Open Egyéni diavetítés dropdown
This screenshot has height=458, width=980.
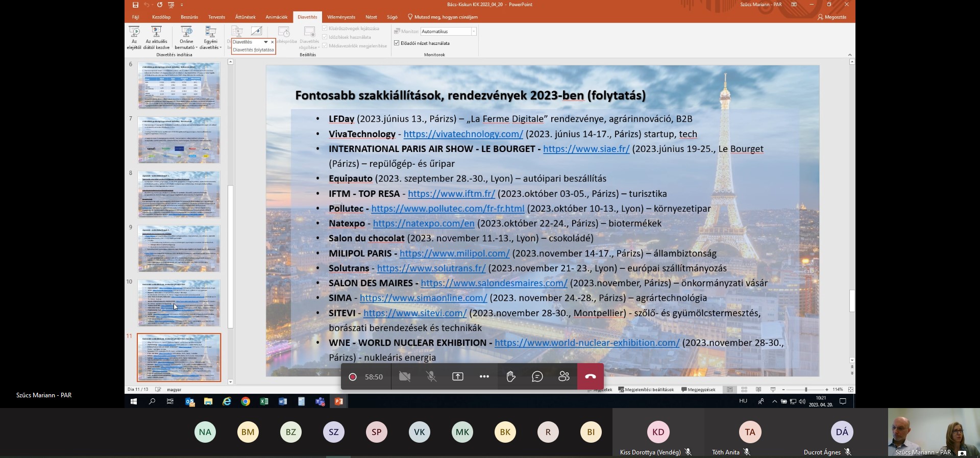[210, 38]
